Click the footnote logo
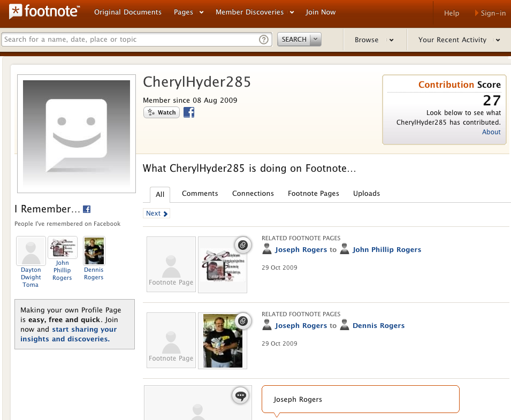This screenshot has height=420, width=511. pyautogui.click(x=44, y=12)
